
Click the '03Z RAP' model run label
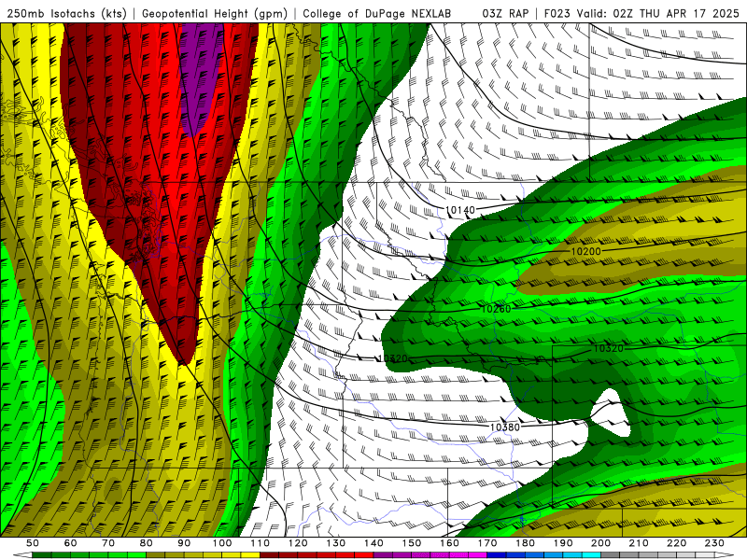point(505,13)
